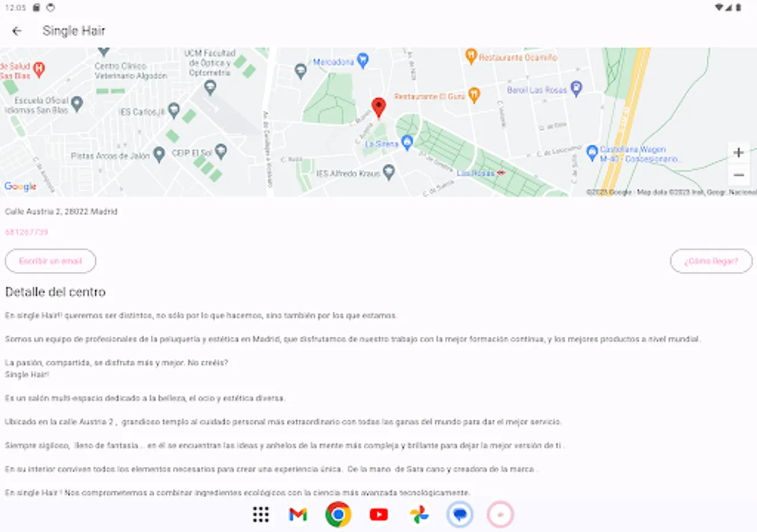Click the Castellana Wagen concession marker
757x532 pixels.
tap(592, 153)
